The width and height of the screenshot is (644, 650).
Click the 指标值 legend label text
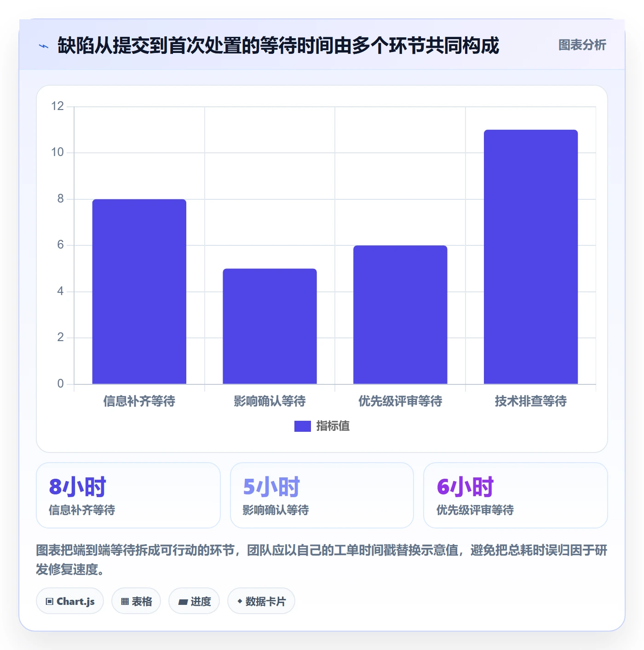point(333,426)
